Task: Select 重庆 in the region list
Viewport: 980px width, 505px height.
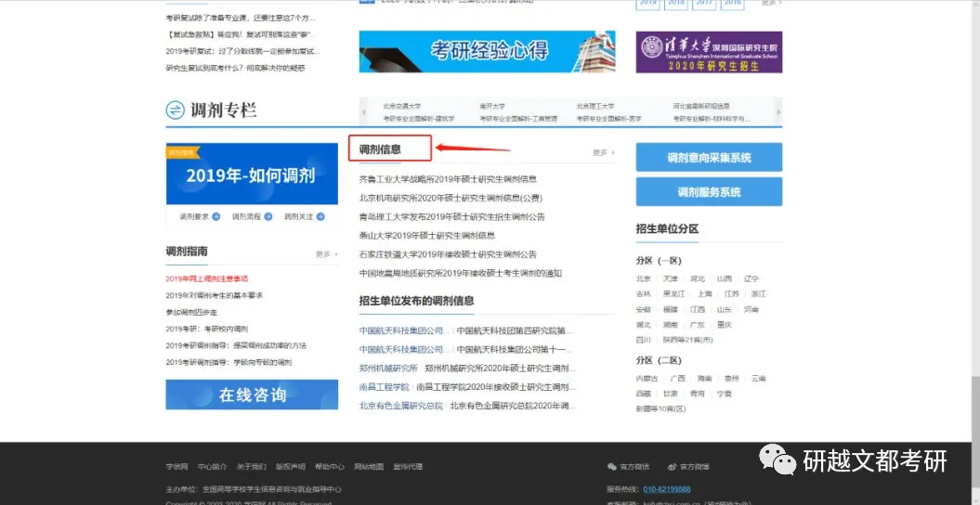Action: tap(724, 325)
